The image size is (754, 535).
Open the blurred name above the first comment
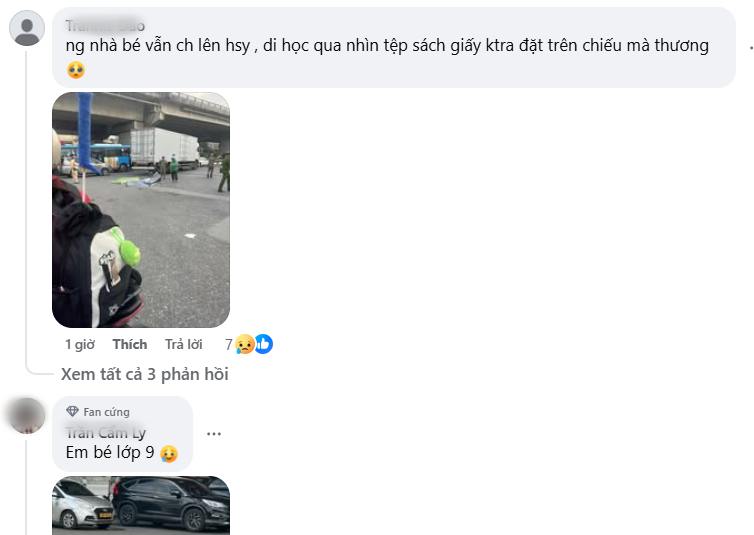[x=105, y=25]
